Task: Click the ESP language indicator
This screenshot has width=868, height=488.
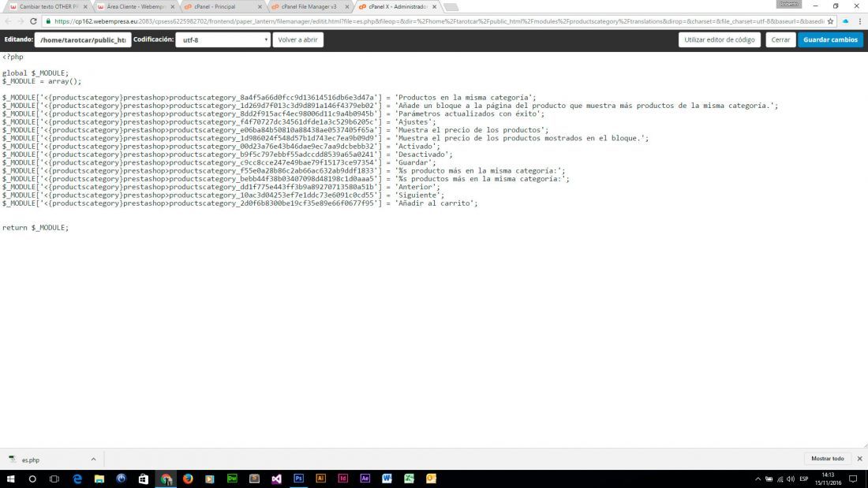Action: tap(804, 479)
